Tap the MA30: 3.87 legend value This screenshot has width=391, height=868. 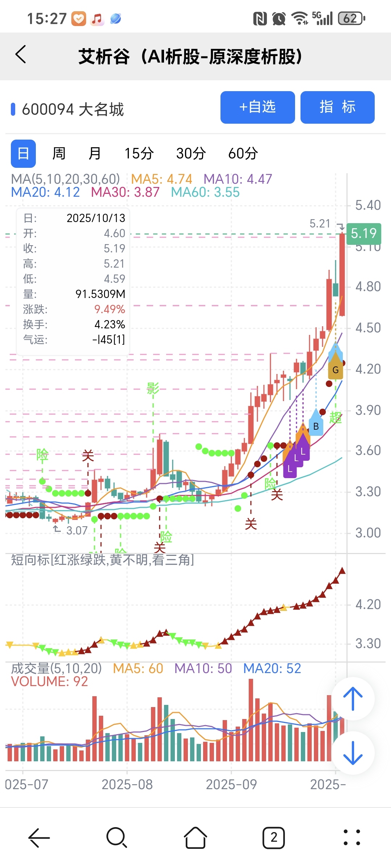125,192
